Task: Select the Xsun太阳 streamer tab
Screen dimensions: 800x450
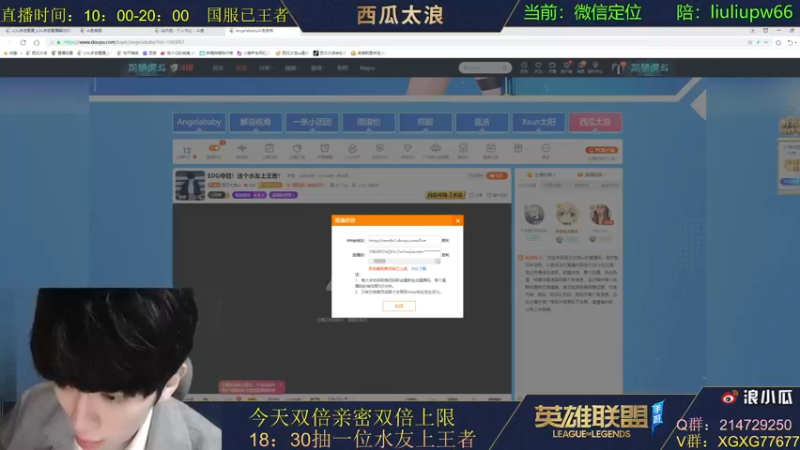Action: (x=538, y=122)
